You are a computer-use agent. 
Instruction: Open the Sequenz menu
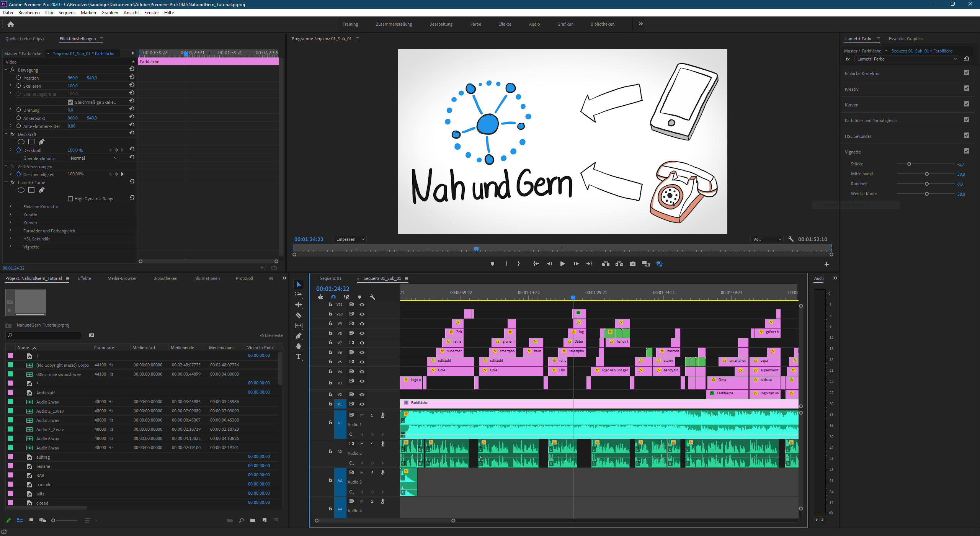pos(67,13)
